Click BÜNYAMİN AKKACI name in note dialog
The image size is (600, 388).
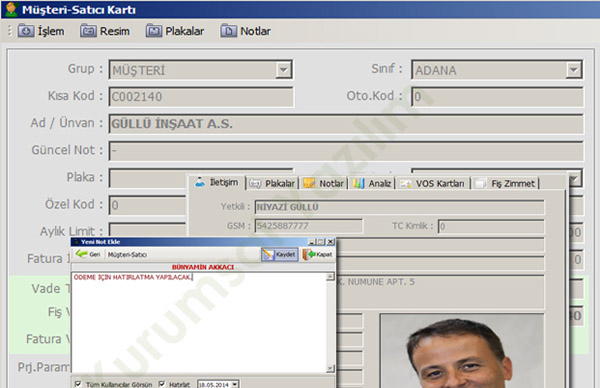point(203,267)
